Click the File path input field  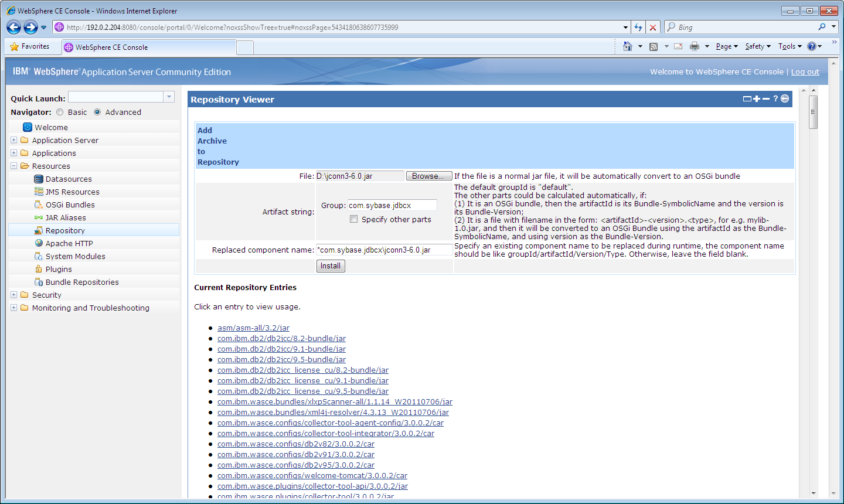coord(360,176)
